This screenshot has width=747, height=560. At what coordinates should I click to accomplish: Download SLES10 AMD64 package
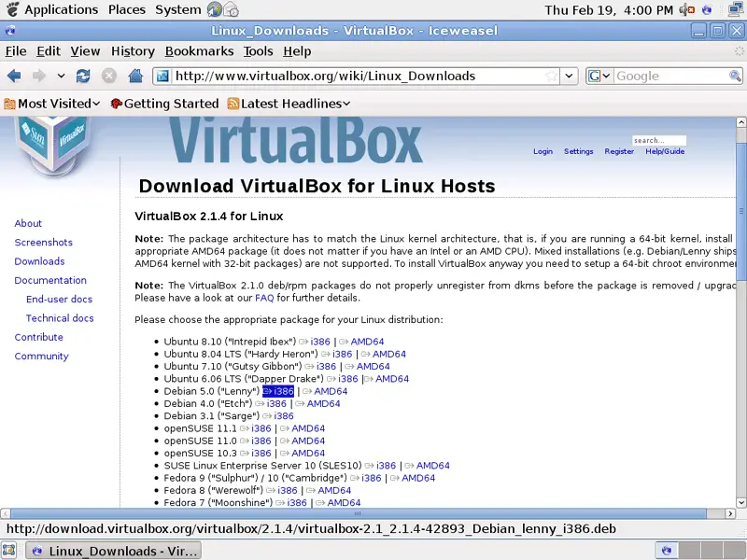(x=433, y=466)
